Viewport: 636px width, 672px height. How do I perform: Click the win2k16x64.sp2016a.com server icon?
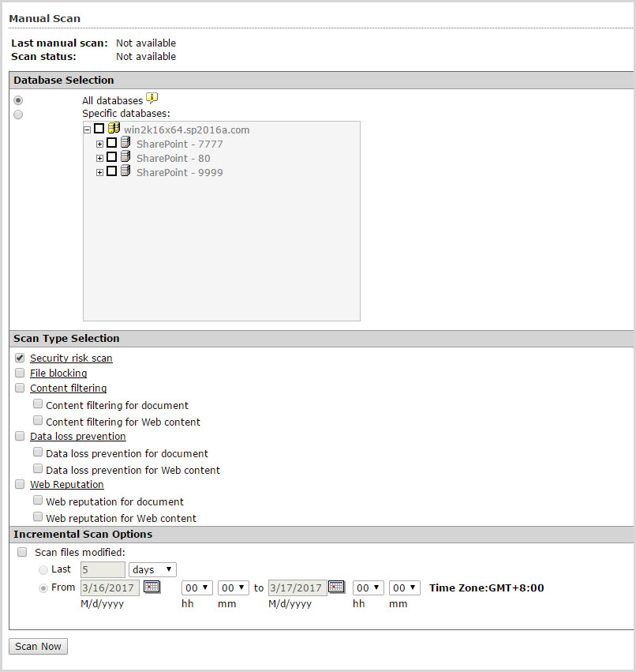click(x=114, y=129)
